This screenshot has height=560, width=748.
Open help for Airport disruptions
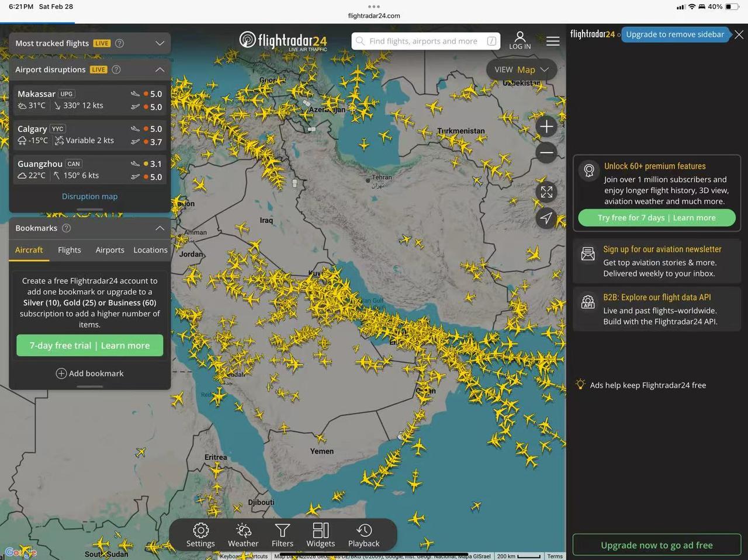(x=116, y=69)
